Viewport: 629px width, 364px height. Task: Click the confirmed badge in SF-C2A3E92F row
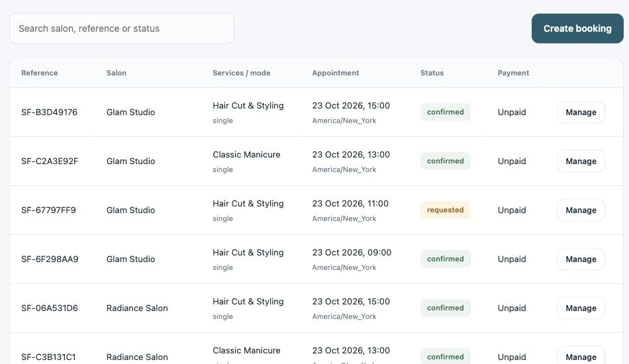tap(446, 161)
